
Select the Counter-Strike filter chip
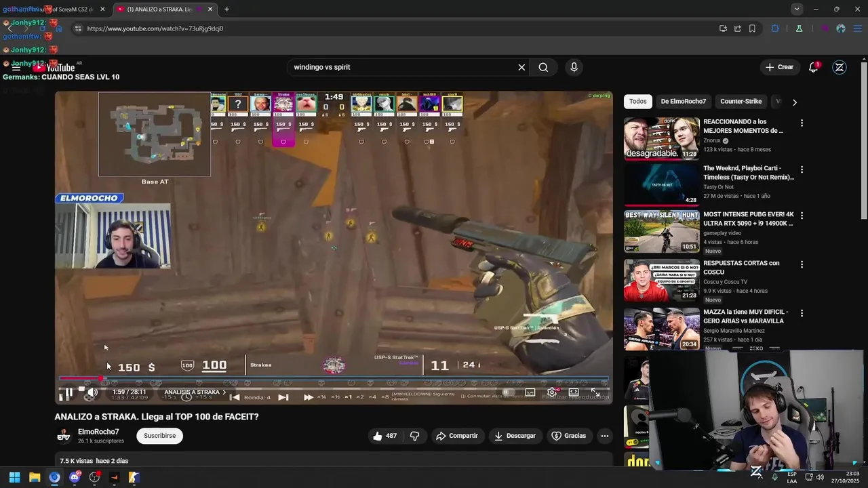point(741,102)
